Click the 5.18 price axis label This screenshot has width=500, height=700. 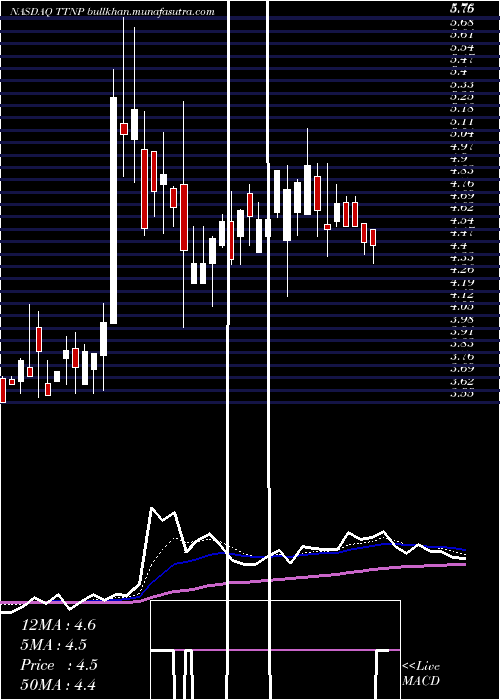coord(462,108)
